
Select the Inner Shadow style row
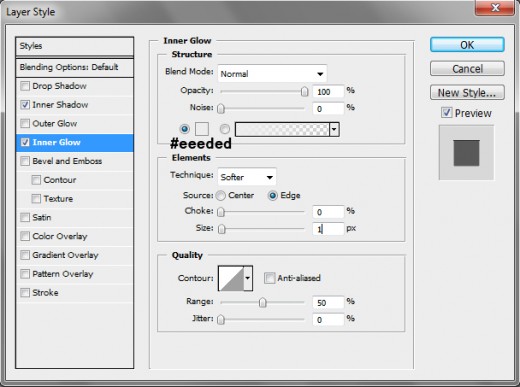coord(75,105)
